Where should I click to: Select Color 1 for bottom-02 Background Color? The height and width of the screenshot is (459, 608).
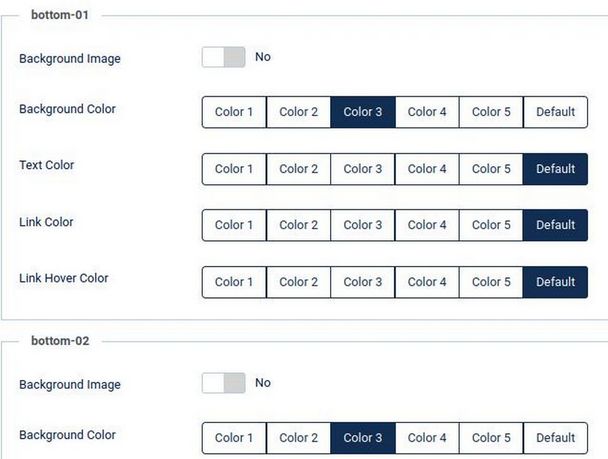click(234, 438)
